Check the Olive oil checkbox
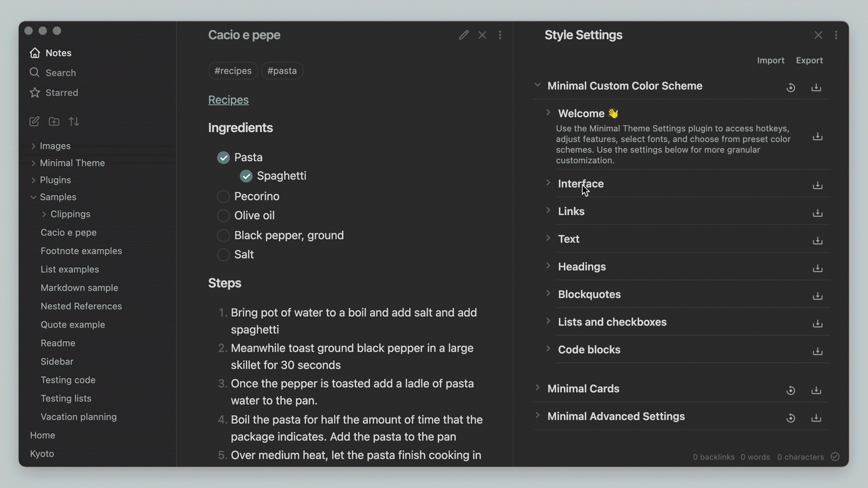868x488 pixels. (x=224, y=216)
